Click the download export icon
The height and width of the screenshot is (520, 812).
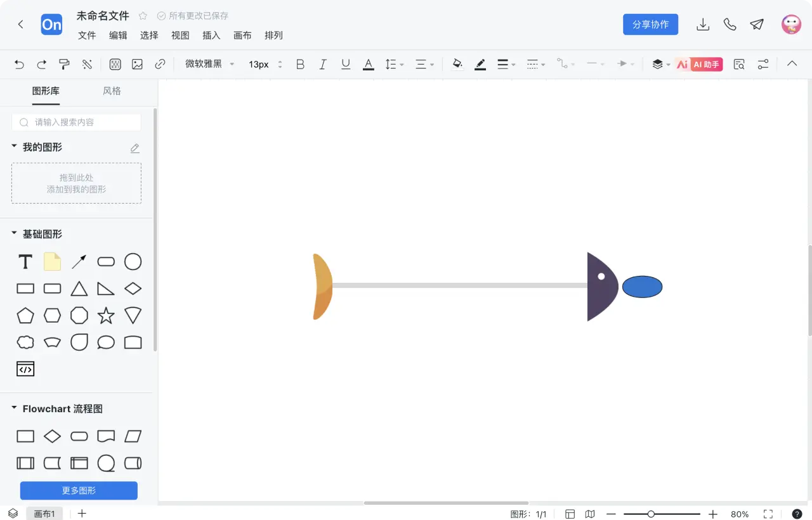click(x=703, y=25)
